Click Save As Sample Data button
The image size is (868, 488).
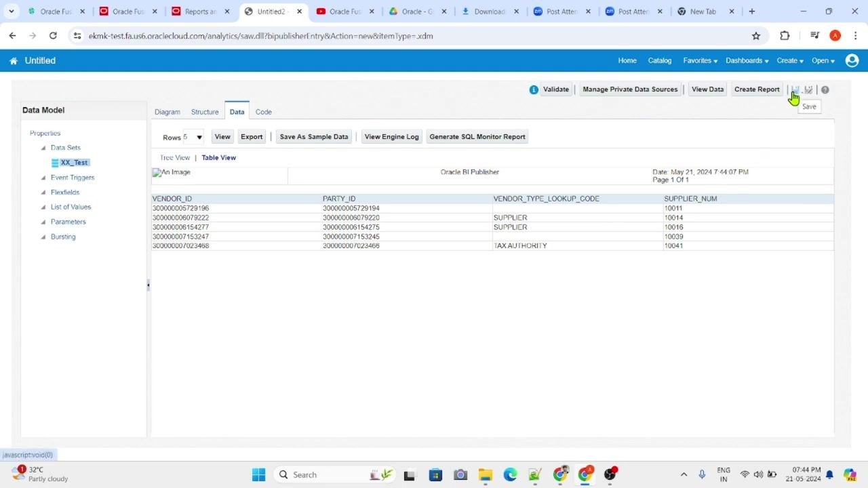point(314,137)
